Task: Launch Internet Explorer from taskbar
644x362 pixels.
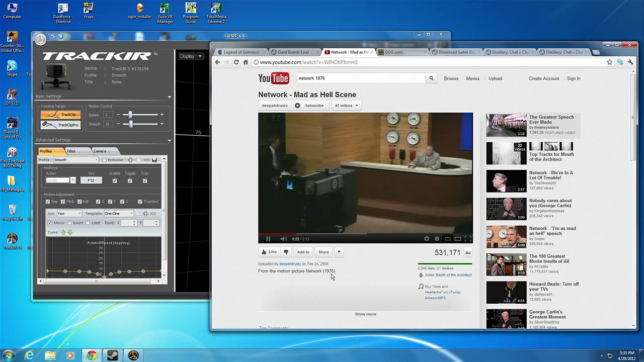Action: pos(30,355)
